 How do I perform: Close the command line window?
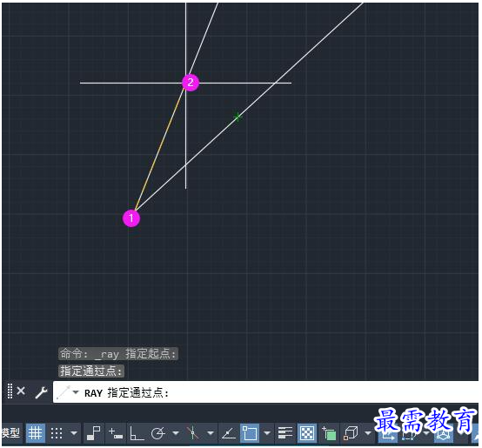[x=21, y=391]
